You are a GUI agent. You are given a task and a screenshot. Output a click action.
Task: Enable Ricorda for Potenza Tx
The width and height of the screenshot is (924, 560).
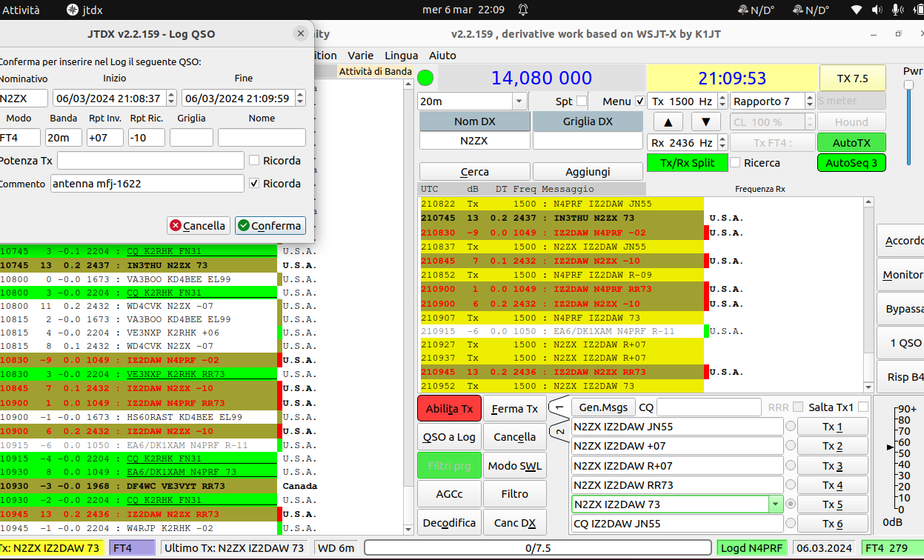coord(254,160)
